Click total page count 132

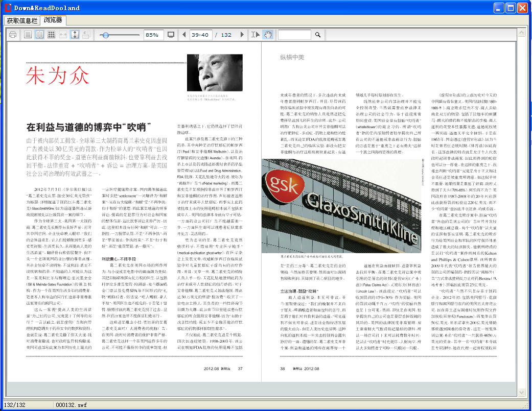tap(226, 35)
